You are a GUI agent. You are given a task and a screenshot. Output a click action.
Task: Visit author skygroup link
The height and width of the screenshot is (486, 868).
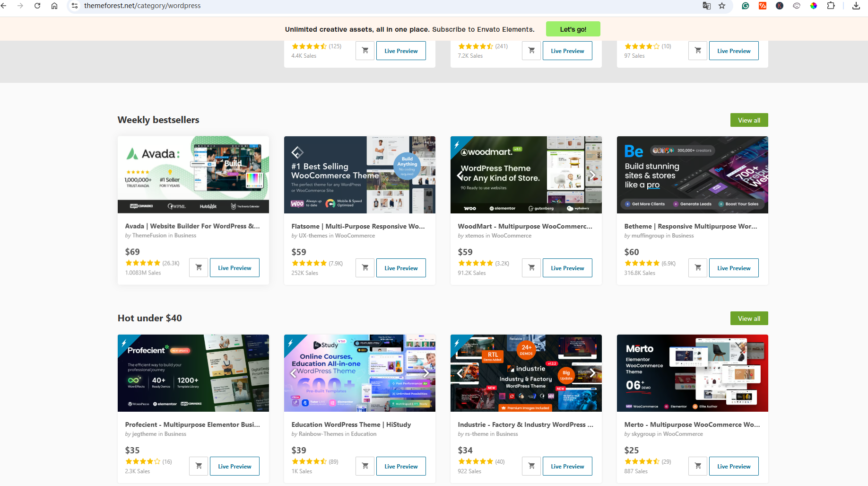(643, 434)
